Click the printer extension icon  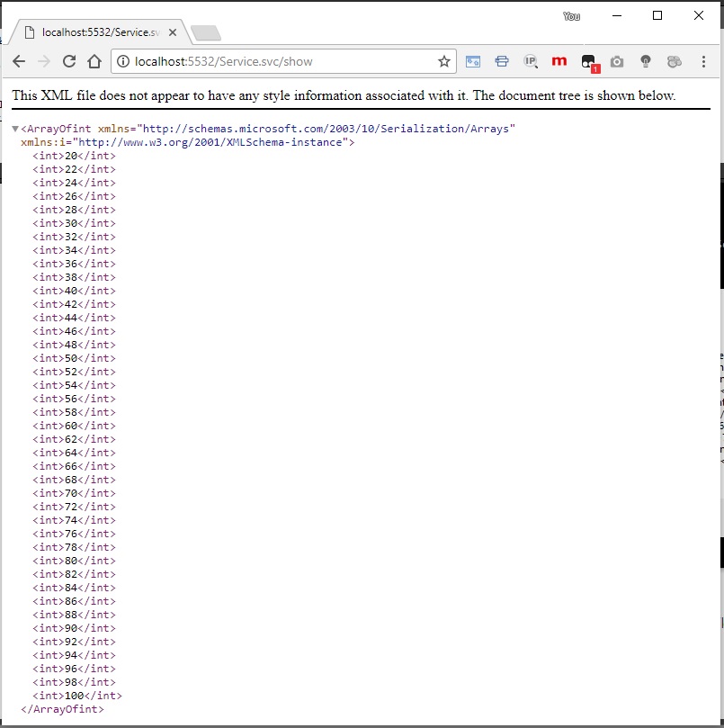502,62
